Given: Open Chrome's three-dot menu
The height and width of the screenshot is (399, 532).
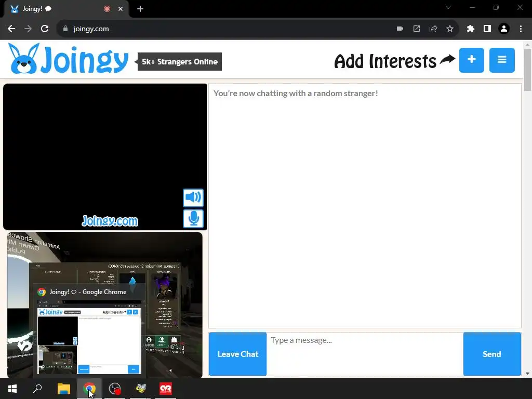Looking at the screenshot, I should point(521,29).
